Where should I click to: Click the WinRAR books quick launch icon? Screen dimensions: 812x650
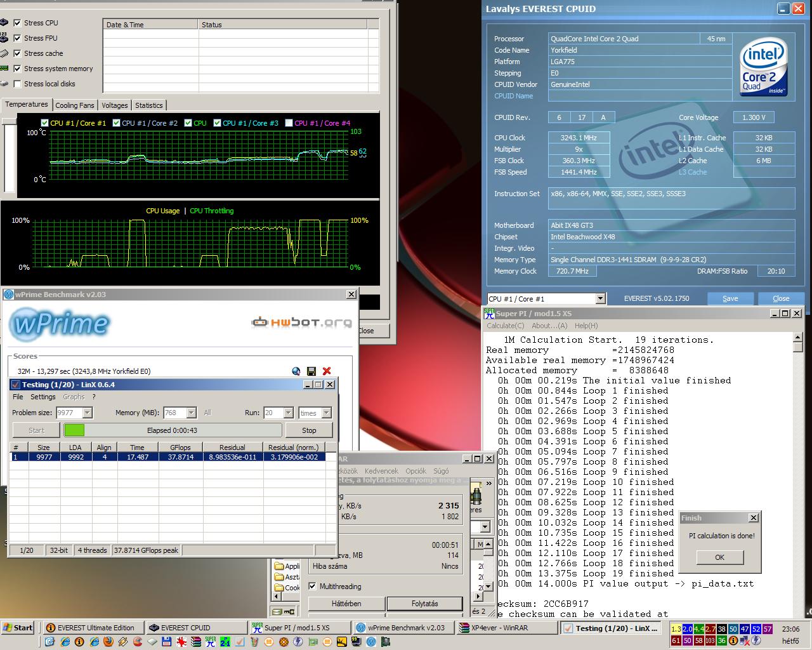196,642
